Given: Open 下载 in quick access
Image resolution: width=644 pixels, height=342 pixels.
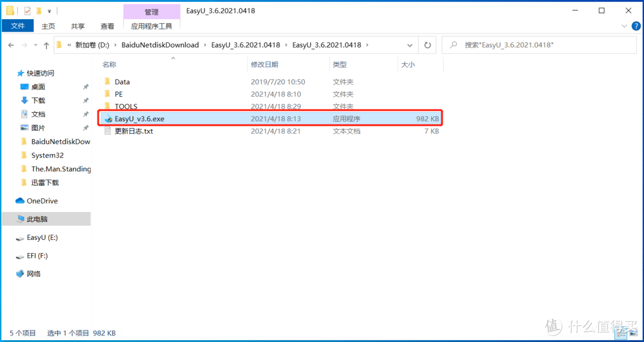Looking at the screenshot, I should (38, 100).
